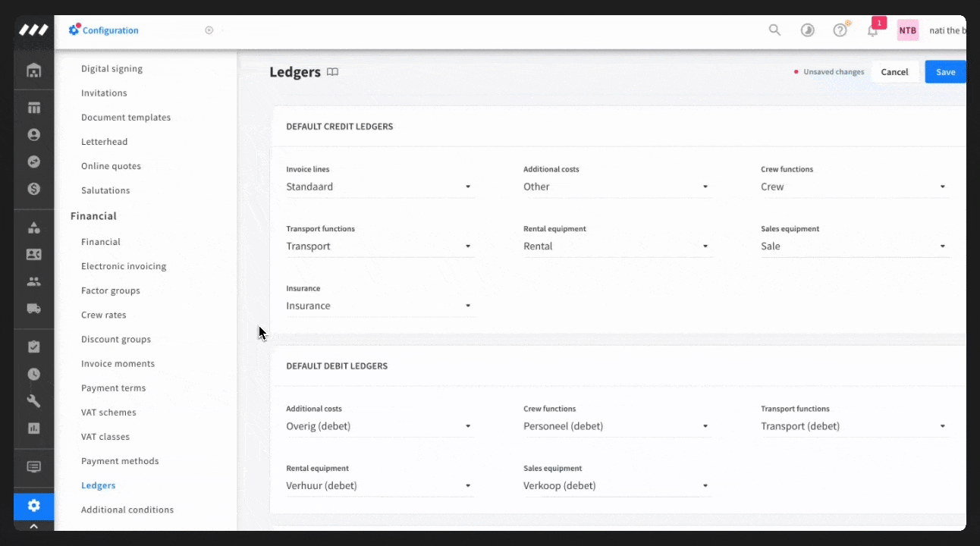Click the book icon next to Ledgers title

332,72
